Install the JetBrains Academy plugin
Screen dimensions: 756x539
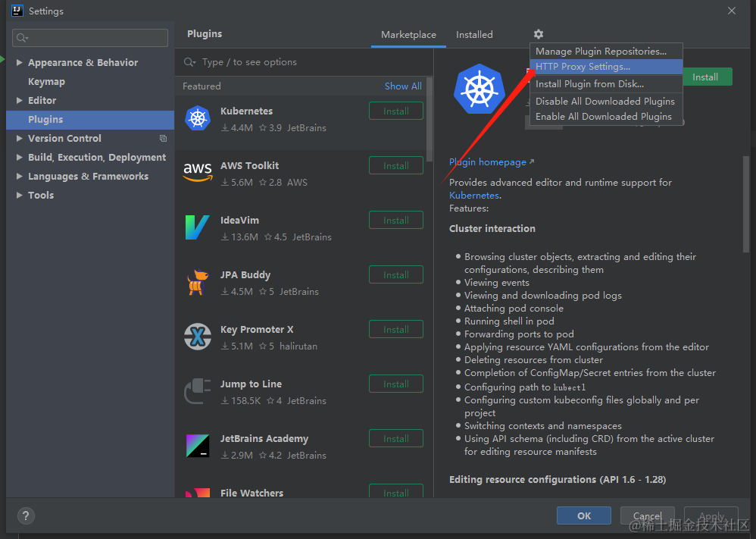click(x=396, y=438)
